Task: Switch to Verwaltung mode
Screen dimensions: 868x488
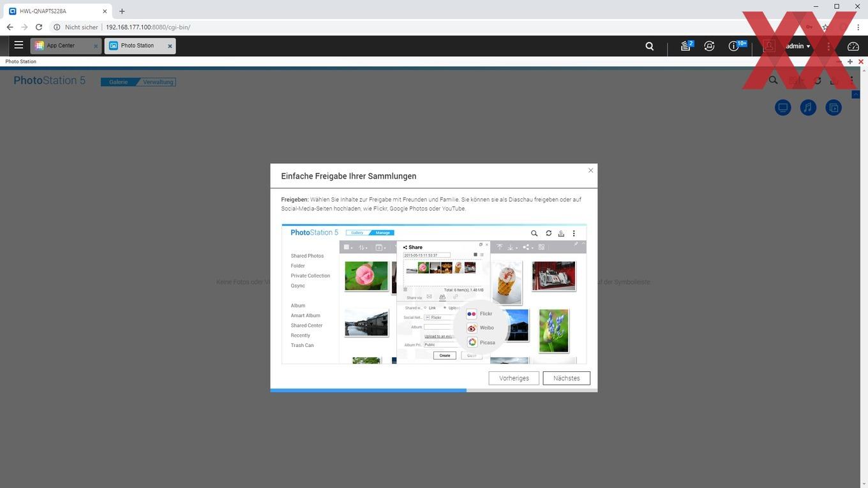Action: 157,82
